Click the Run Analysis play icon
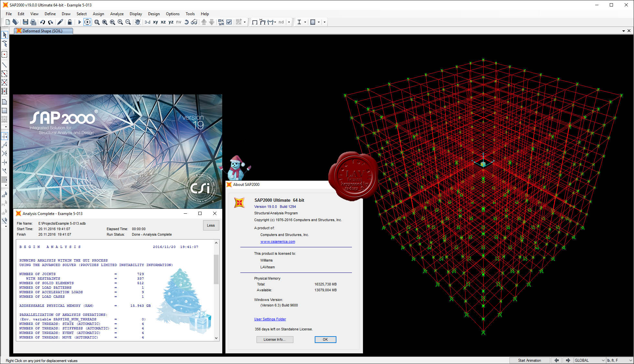Viewport: 634px width, 364px height. tap(79, 22)
